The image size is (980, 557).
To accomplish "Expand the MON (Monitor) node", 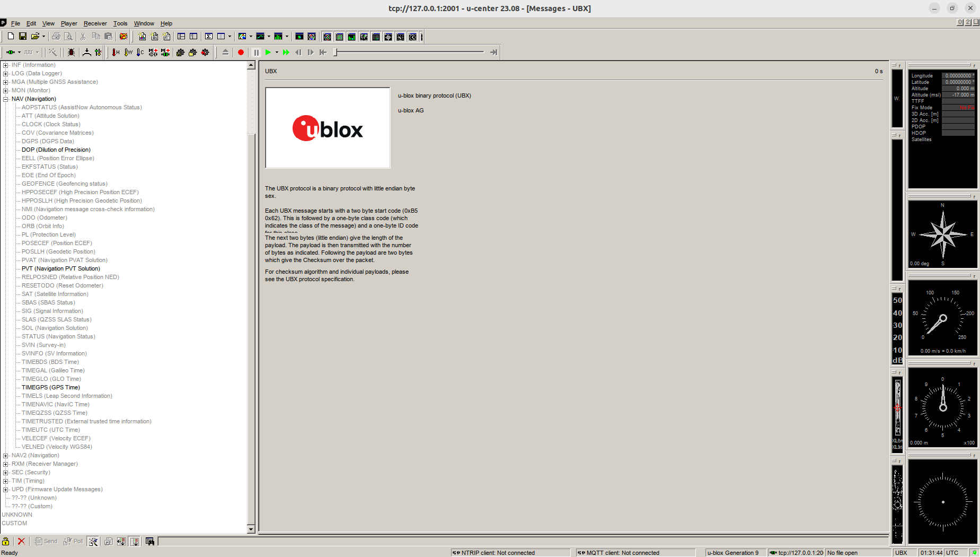I will click(x=5, y=90).
